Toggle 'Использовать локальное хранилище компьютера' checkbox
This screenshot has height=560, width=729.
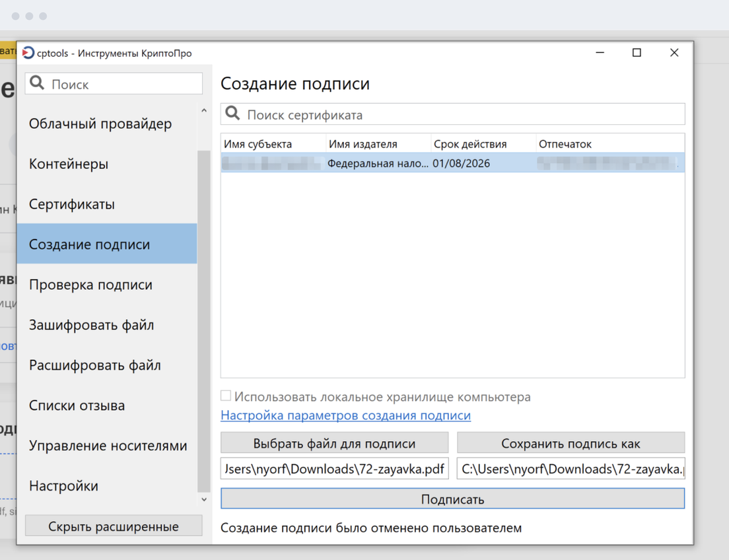tap(226, 396)
